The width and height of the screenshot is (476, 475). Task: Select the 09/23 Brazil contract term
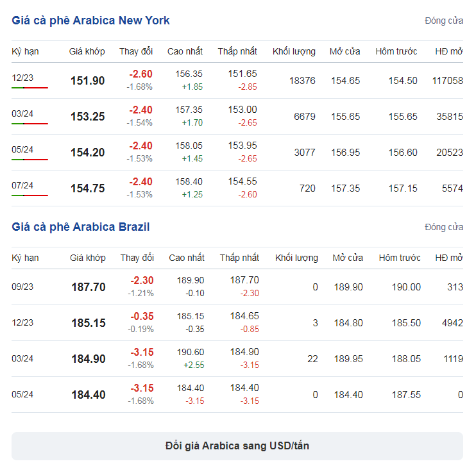[x=22, y=287]
